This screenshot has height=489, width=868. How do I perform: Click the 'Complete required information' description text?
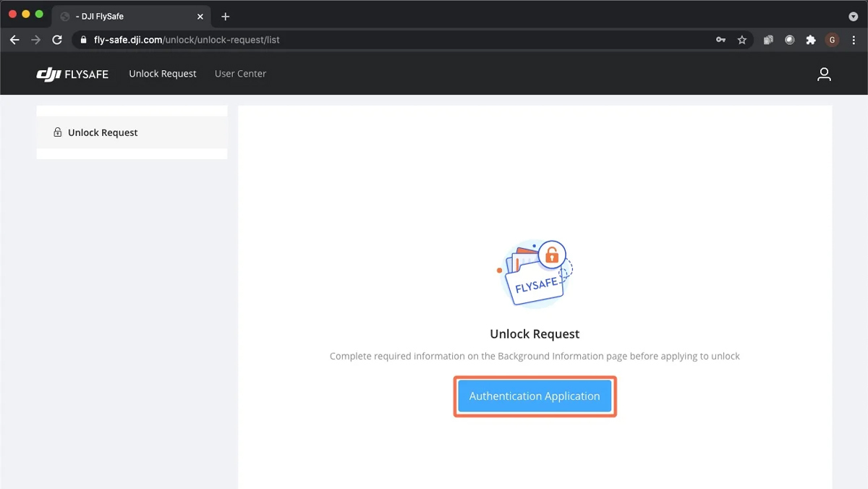pos(535,356)
